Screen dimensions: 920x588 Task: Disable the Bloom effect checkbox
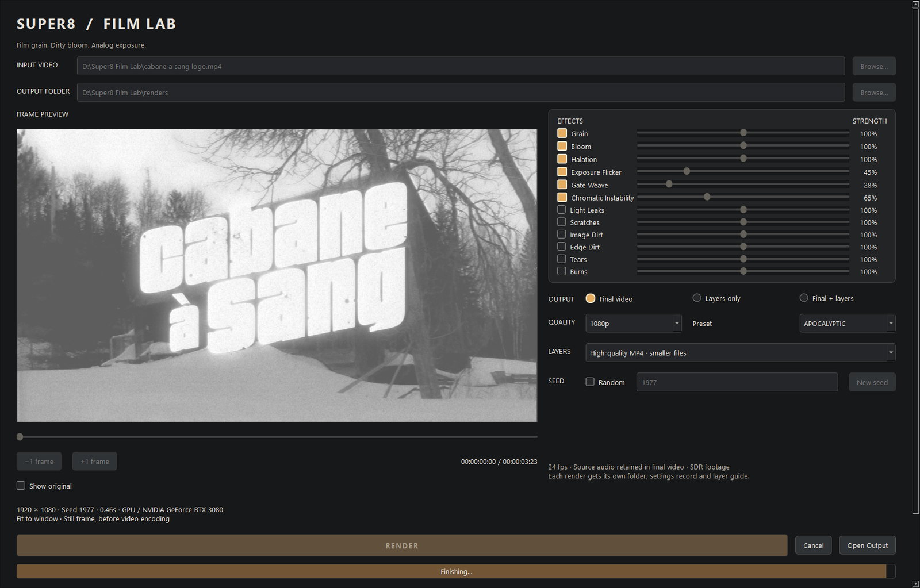[562, 146]
